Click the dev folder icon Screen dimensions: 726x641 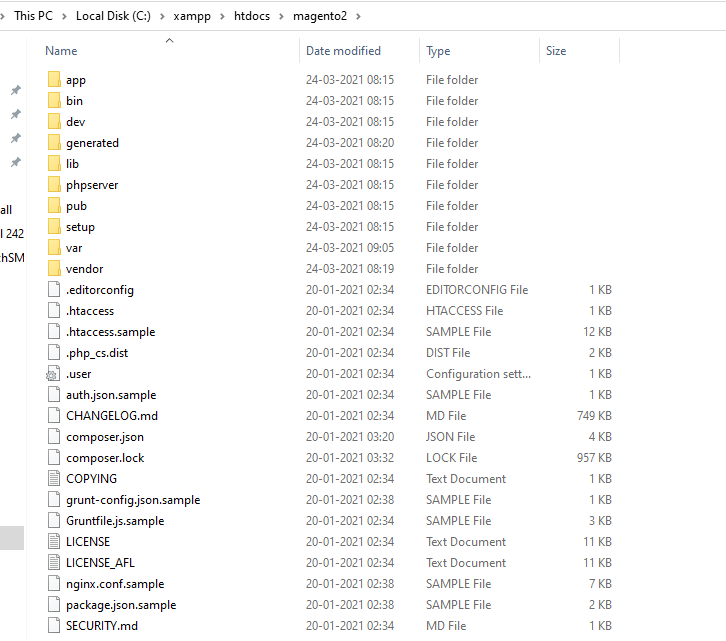click(x=54, y=121)
